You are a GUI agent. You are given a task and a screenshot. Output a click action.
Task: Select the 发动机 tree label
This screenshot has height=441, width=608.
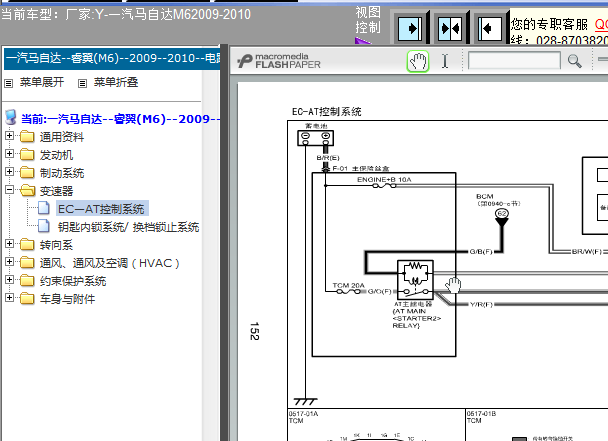pos(56,155)
